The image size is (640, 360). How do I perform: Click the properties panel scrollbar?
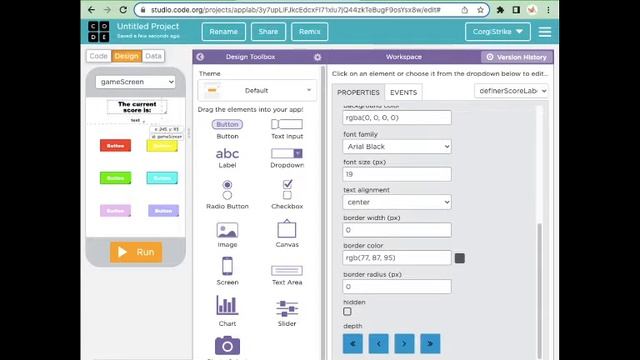[x=540, y=291]
